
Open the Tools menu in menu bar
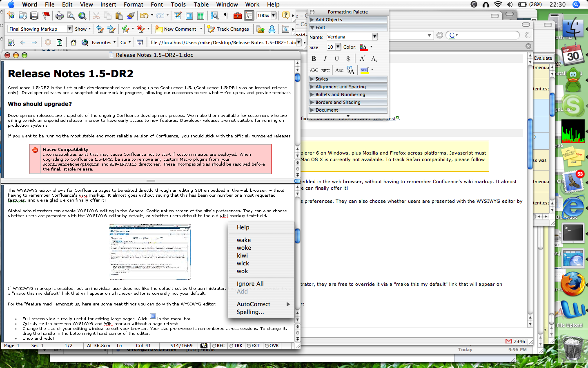click(178, 4)
